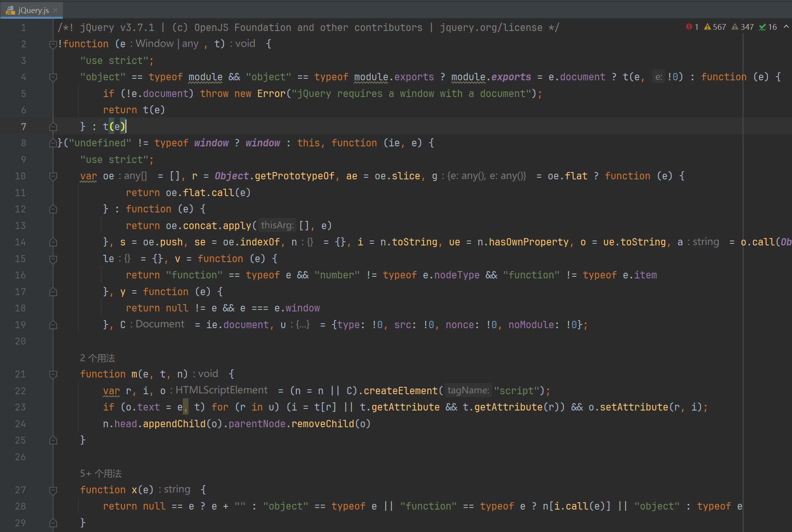Click the JS file icon on jQuery.js tab
Screen dimensions: 792x532
[10, 10]
